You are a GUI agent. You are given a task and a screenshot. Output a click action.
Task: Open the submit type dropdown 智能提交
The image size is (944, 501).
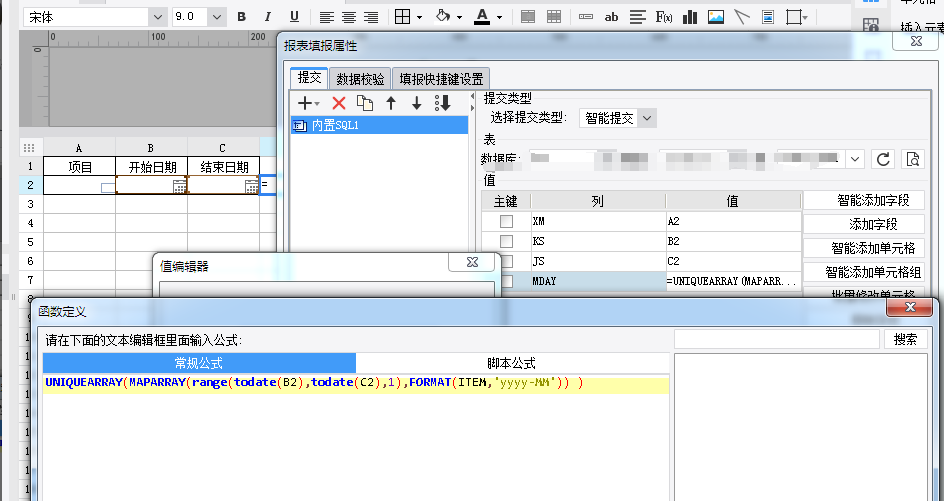[x=647, y=118]
